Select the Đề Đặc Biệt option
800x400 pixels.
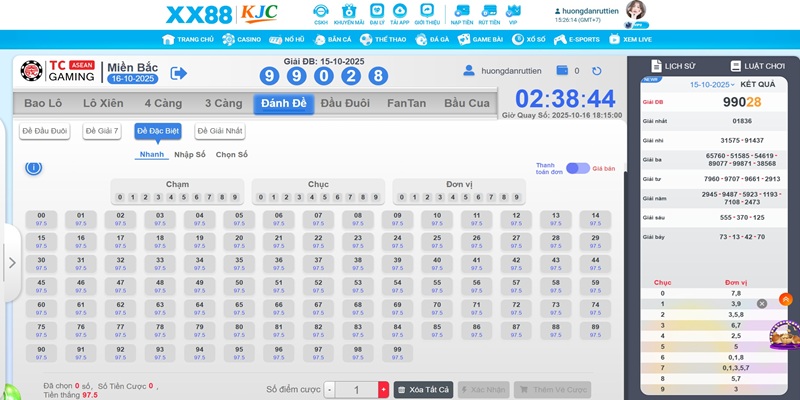click(x=158, y=131)
